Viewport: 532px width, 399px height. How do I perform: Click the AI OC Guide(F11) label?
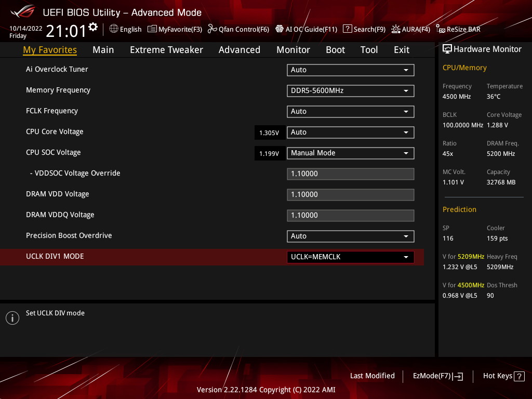312,29
